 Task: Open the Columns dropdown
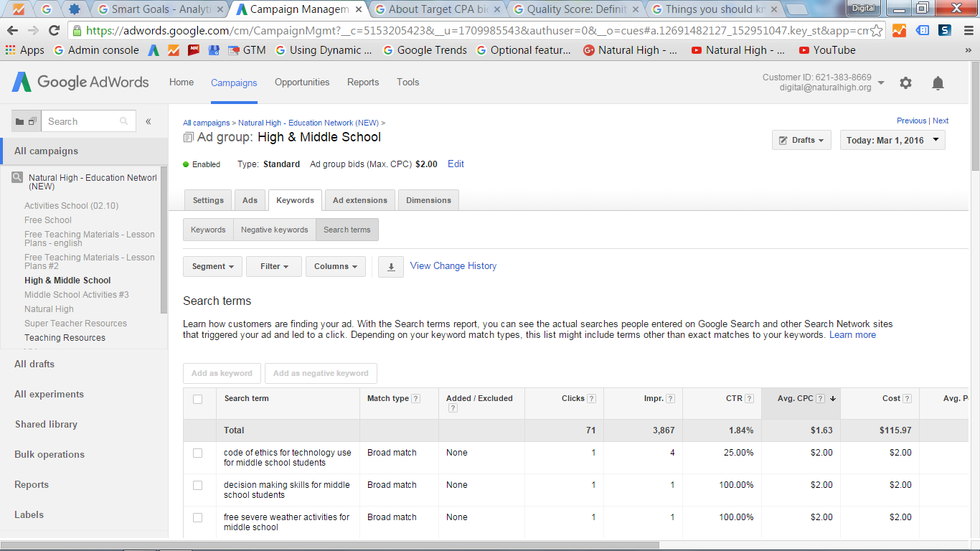coord(336,266)
